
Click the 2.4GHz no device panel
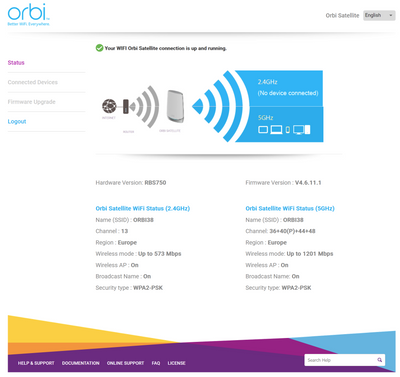(x=288, y=88)
